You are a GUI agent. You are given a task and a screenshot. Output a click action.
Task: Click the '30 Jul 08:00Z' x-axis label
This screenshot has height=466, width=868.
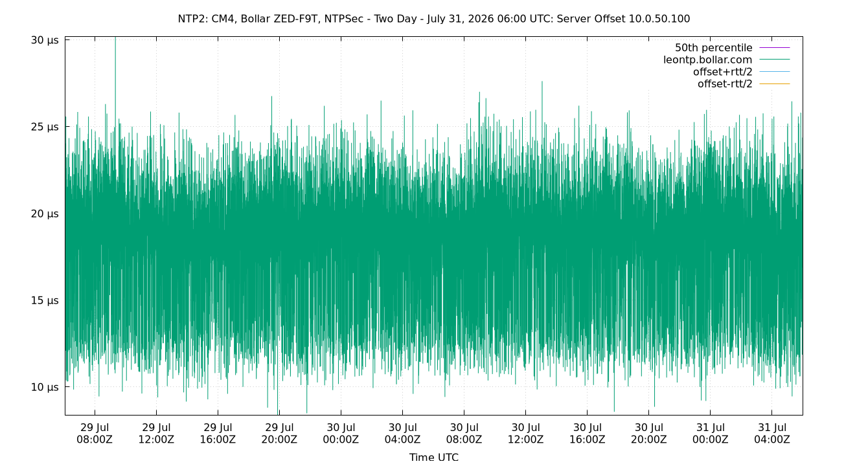coord(464,434)
